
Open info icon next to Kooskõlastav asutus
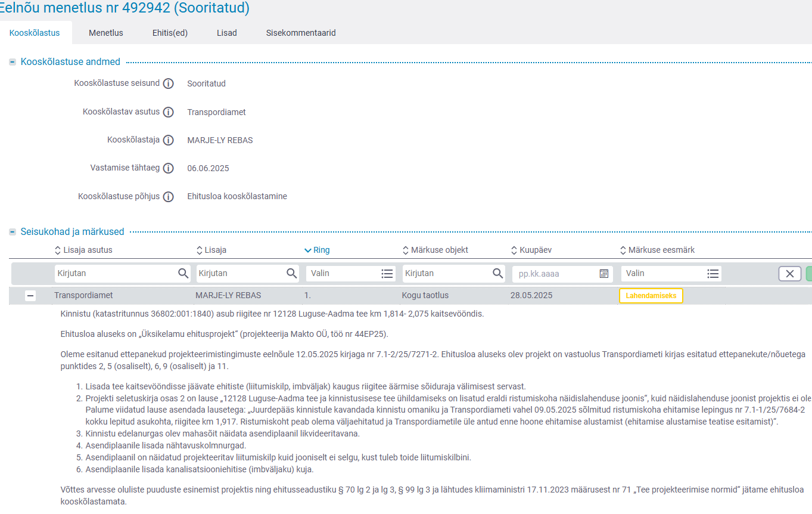point(169,112)
